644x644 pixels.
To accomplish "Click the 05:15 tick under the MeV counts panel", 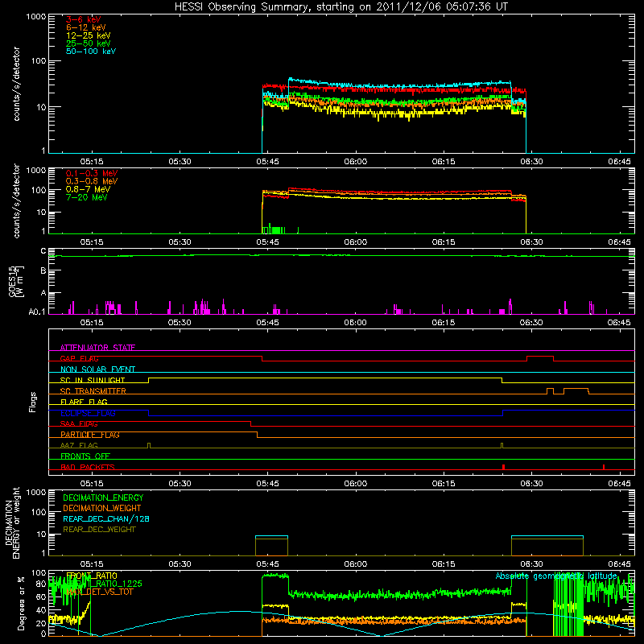I will [x=92, y=242].
